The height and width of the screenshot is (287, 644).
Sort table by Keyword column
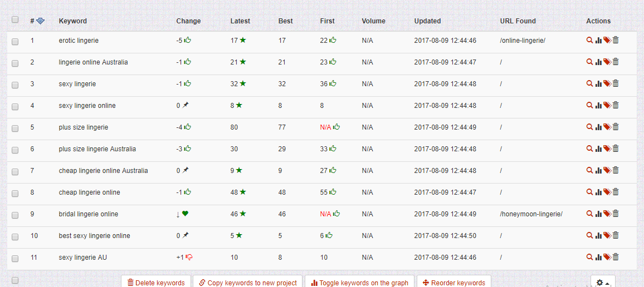click(x=72, y=21)
